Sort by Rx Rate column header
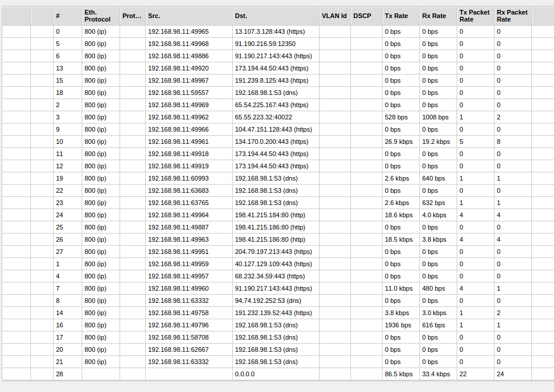 (438, 16)
